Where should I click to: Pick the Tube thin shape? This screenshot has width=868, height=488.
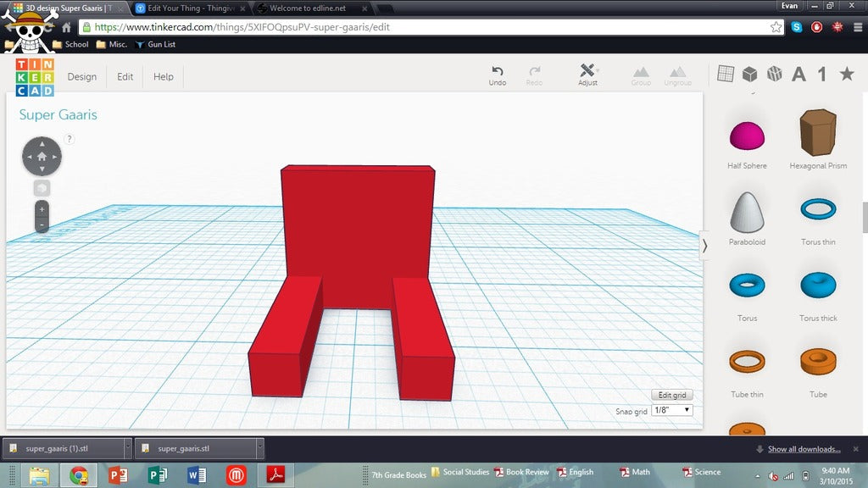tap(747, 362)
